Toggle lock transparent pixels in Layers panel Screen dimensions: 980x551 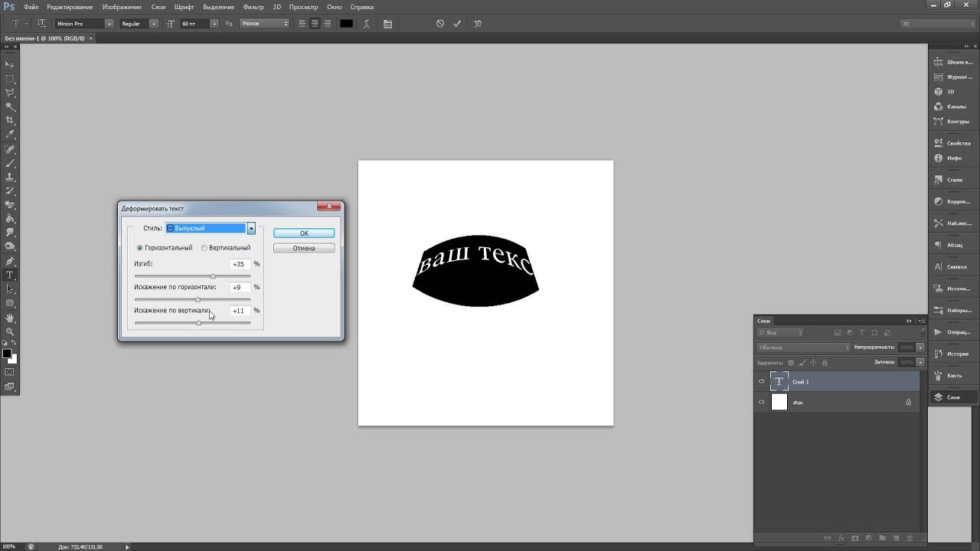[791, 362]
